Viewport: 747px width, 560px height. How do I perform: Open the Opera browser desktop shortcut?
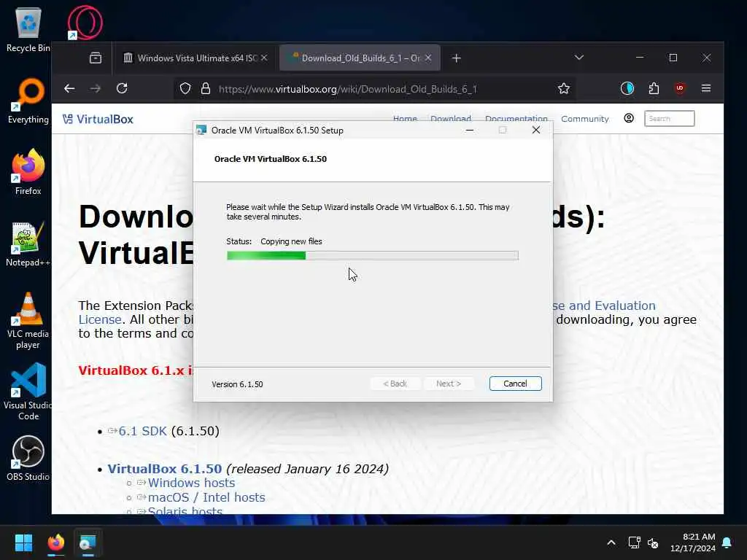[85, 23]
